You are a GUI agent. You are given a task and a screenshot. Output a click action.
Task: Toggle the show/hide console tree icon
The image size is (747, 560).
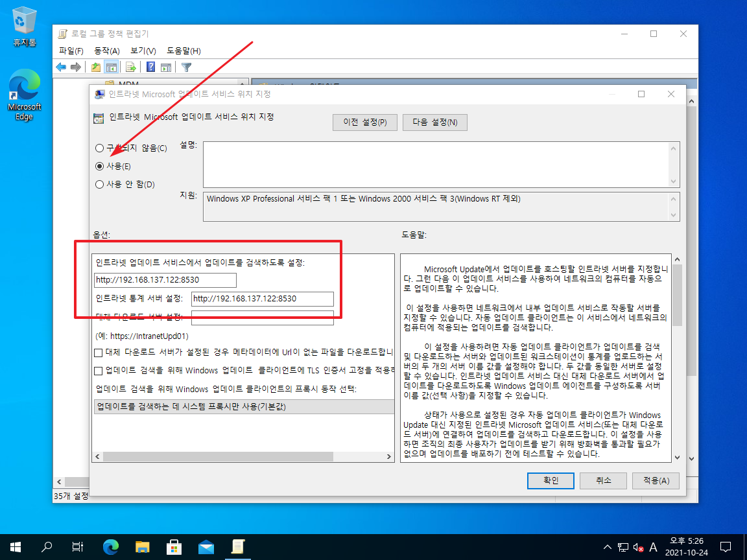[111, 67]
